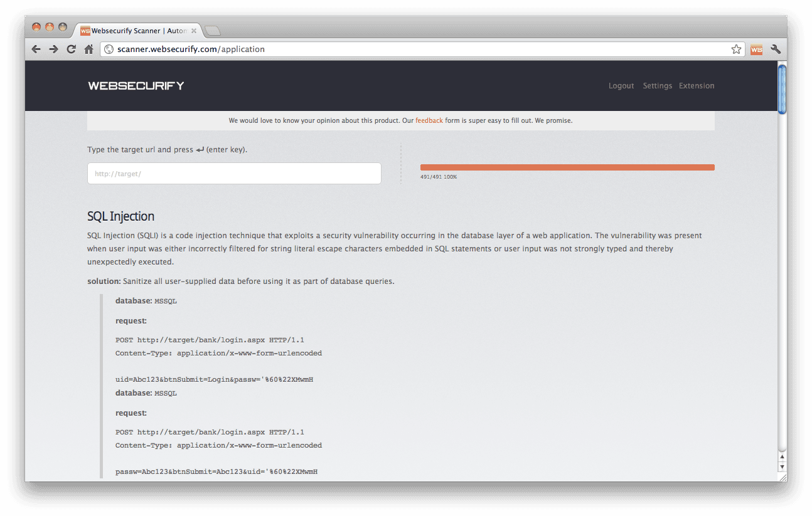
Task: Click 'Type the target url' instruction text
Action: coord(168,150)
